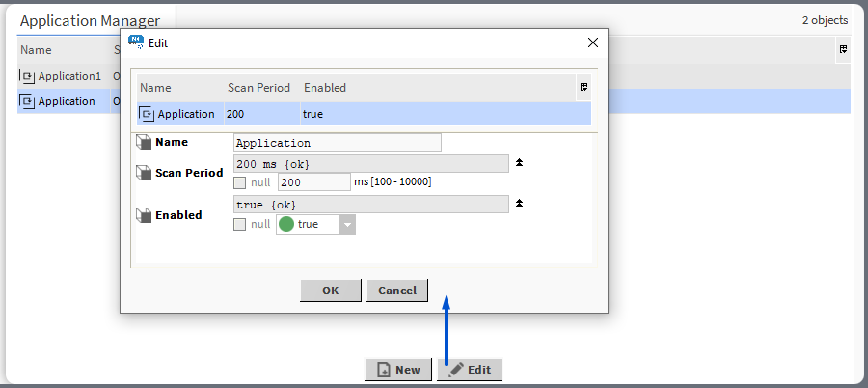The height and width of the screenshot is (388, 868).
Task: Click the New button in Application Manager
Action: (397, 370)
